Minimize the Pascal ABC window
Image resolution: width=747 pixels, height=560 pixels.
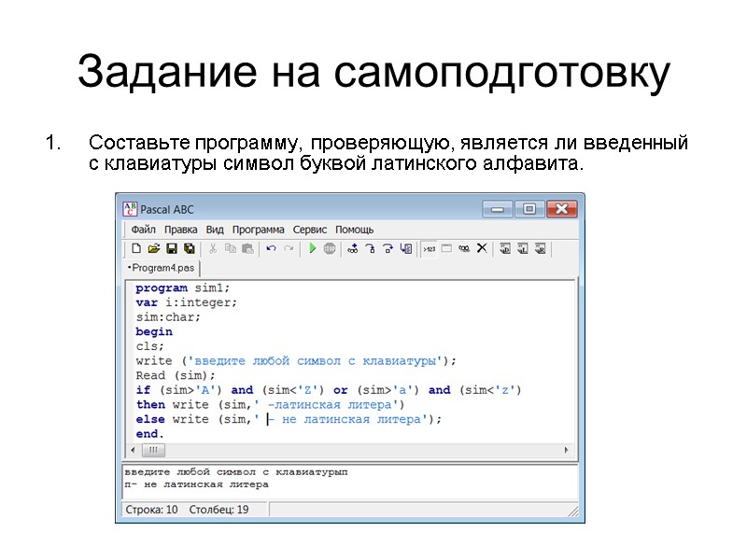pos(498,209)
